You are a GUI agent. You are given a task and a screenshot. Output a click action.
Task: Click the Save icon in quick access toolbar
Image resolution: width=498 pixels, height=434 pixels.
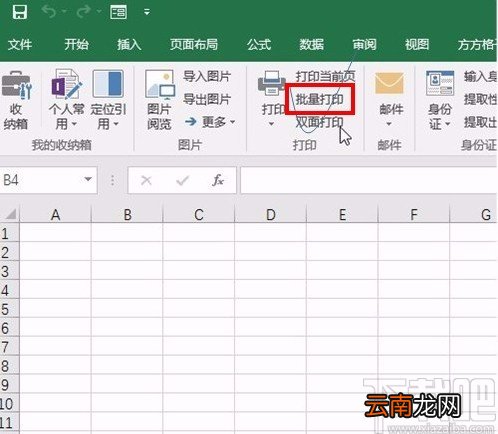[19, 12]
